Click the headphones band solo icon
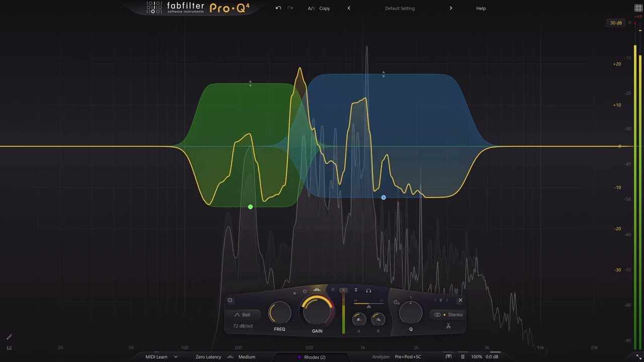The width and height of the screenshot is (644, 362). (368, 291)
